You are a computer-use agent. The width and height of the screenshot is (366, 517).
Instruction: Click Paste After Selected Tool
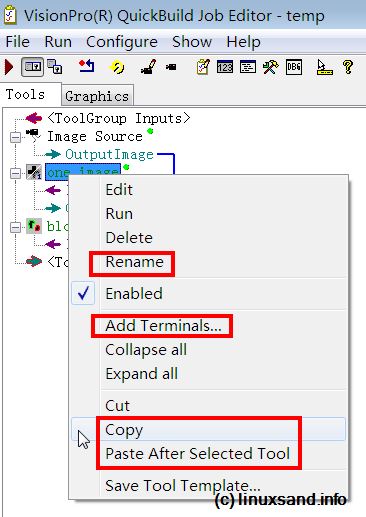coord(197,454)
